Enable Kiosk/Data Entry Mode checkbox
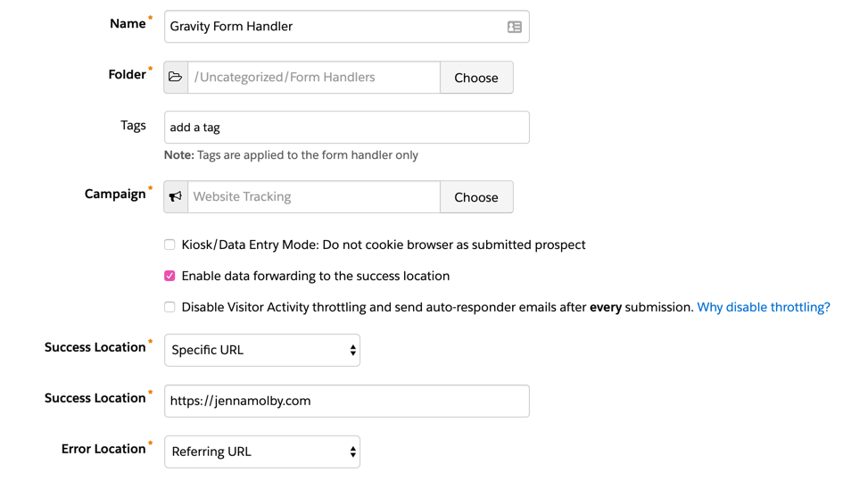Screen dimensions: 868x481 [x=169, y=245]
